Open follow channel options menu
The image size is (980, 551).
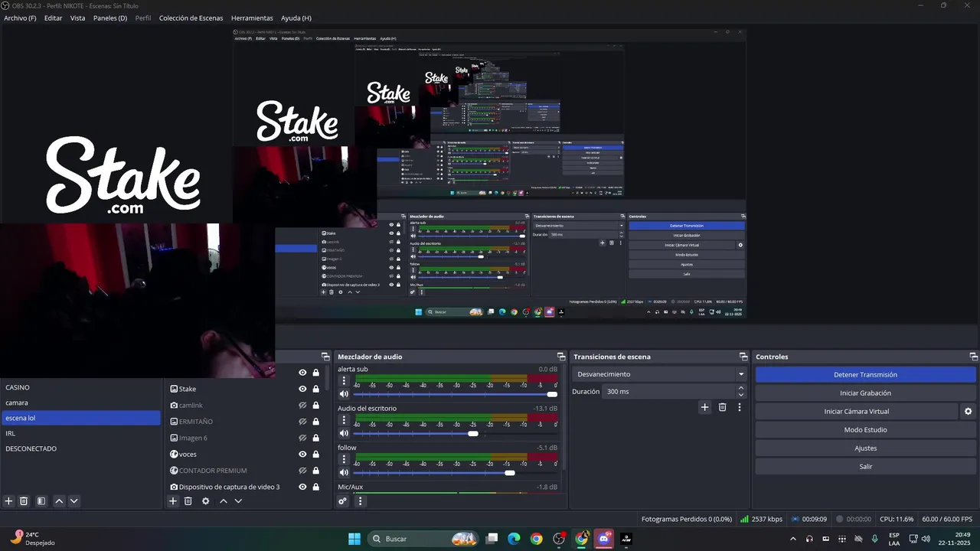[x=344, y=459]
